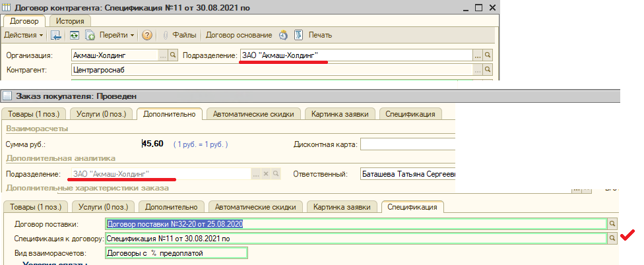Open Услуги (0 поз.) tab above Взаиморасчеты
644x265 pixels.
point(102,114)
